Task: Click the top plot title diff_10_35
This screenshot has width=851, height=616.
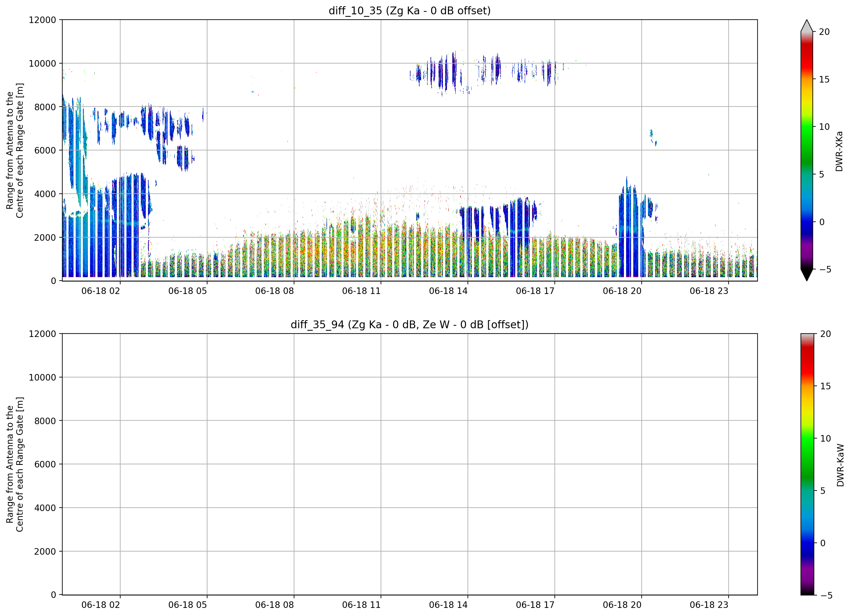Action: (409, 11)
